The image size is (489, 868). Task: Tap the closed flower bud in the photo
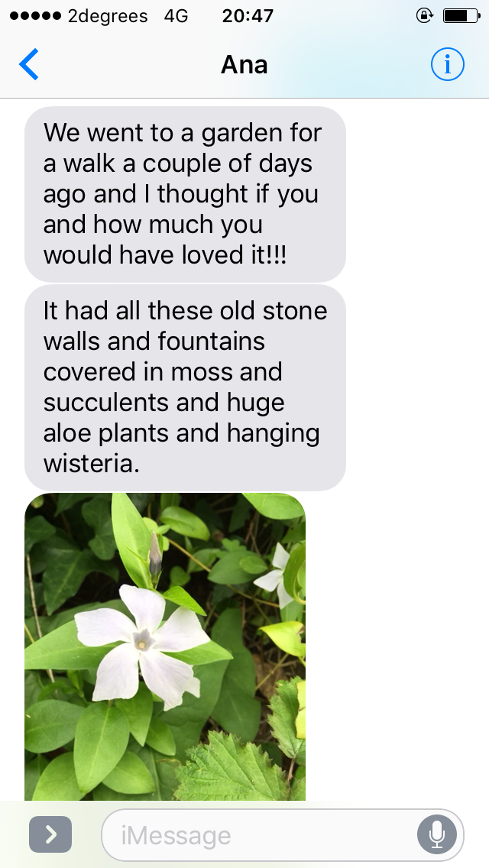155,557
